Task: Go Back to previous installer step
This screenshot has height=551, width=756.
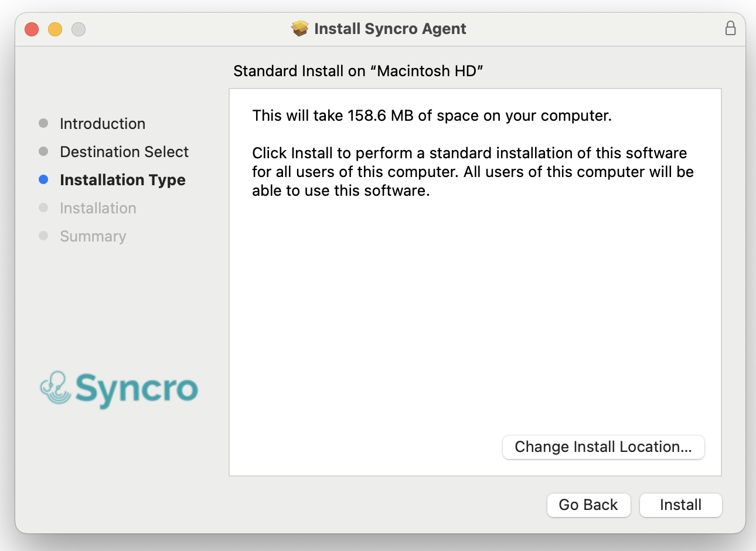Action: coord(588,505)
